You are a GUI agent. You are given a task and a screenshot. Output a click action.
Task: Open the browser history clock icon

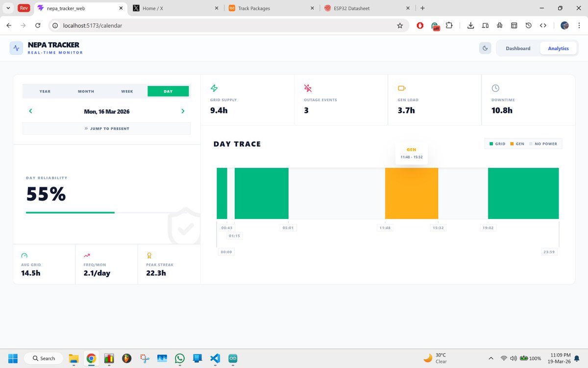528,26
